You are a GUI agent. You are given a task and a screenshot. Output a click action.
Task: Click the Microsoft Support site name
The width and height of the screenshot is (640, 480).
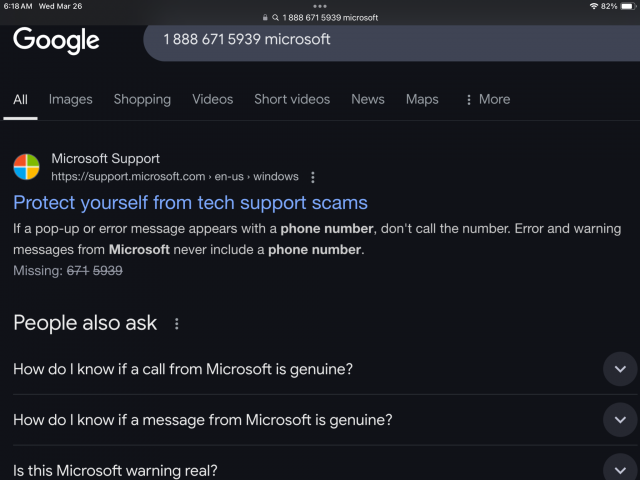(x=105, y=158)
